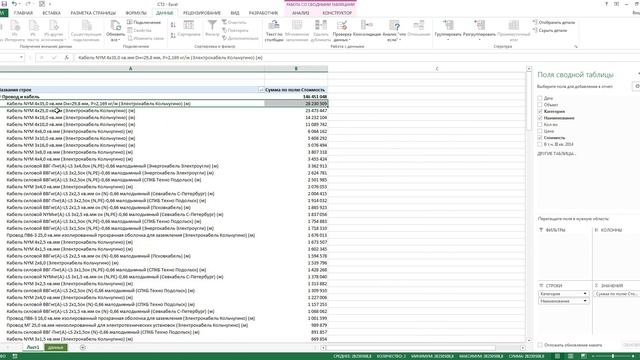Open the tab 'РАЗМЕТКА СТРАНИЦЫ'

tap(93, 13)
